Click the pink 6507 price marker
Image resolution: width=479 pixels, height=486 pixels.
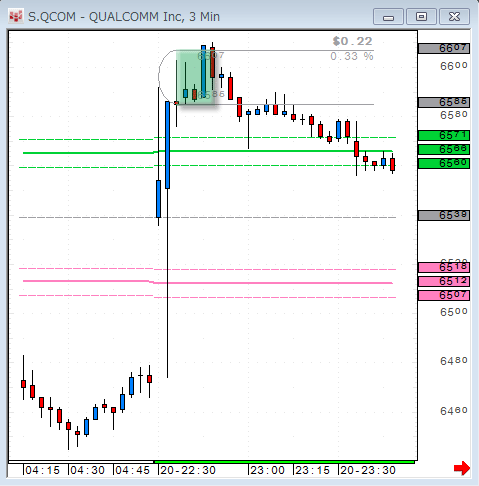(x=444, y=295)
